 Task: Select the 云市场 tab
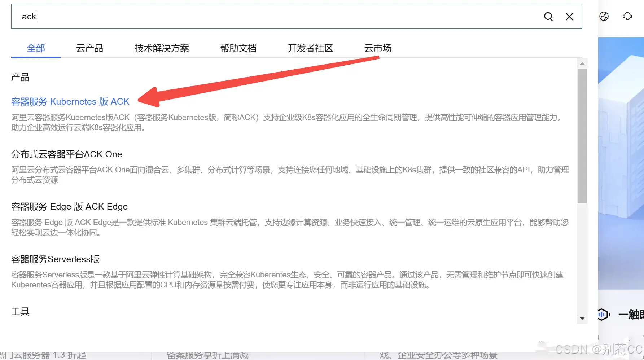pos(378,48)
